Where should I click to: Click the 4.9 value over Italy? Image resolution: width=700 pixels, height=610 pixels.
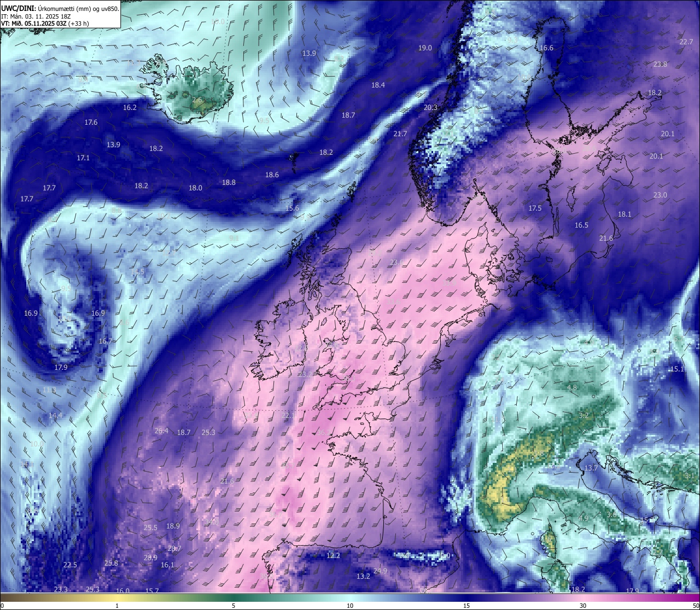pyautogui.click(x=584, y=519)
